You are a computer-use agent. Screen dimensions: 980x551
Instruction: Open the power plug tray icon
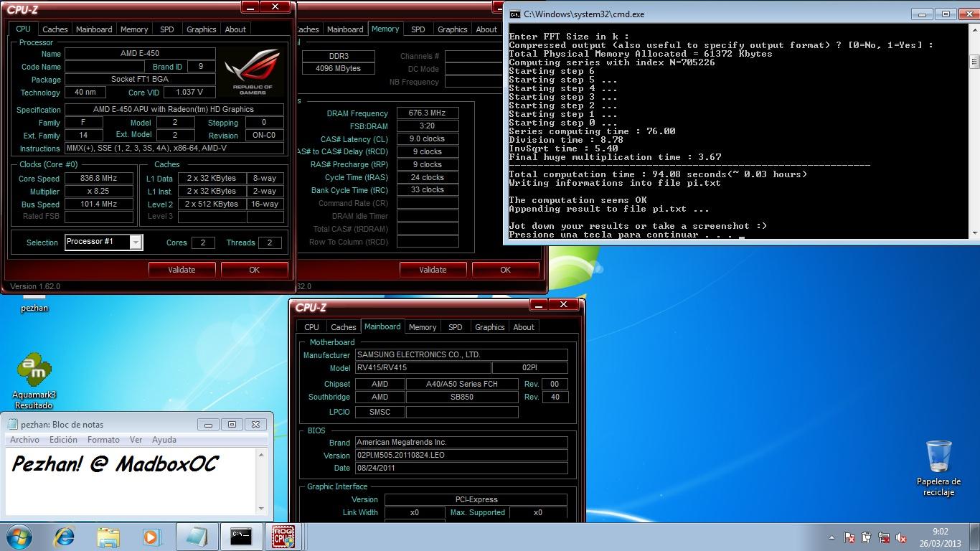[867, 537]
